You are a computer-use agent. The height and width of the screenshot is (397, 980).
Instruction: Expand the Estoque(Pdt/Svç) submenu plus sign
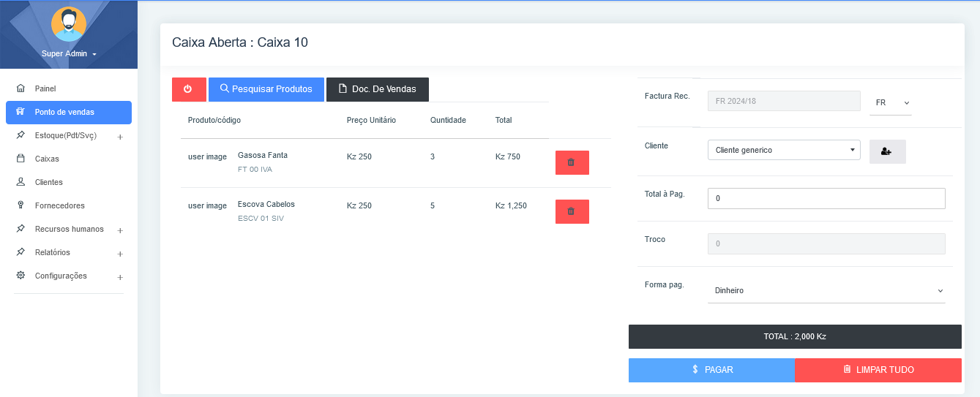pos(120,137)
